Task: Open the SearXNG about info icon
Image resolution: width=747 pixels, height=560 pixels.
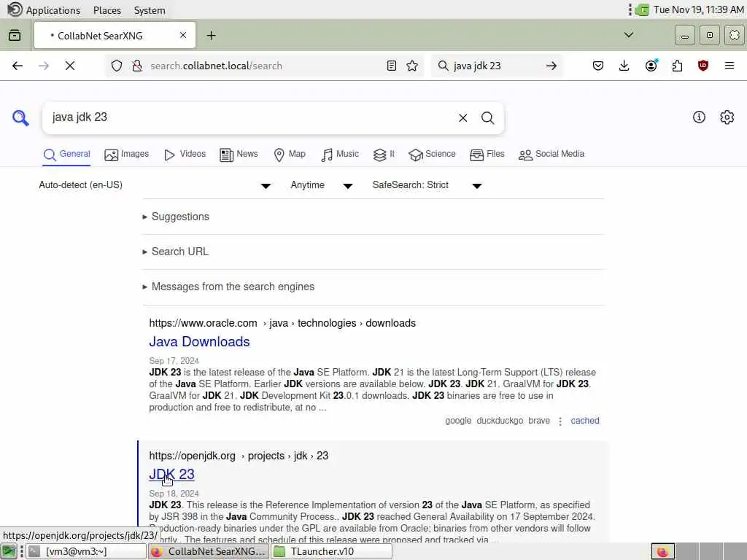Action: pos(699,117)
